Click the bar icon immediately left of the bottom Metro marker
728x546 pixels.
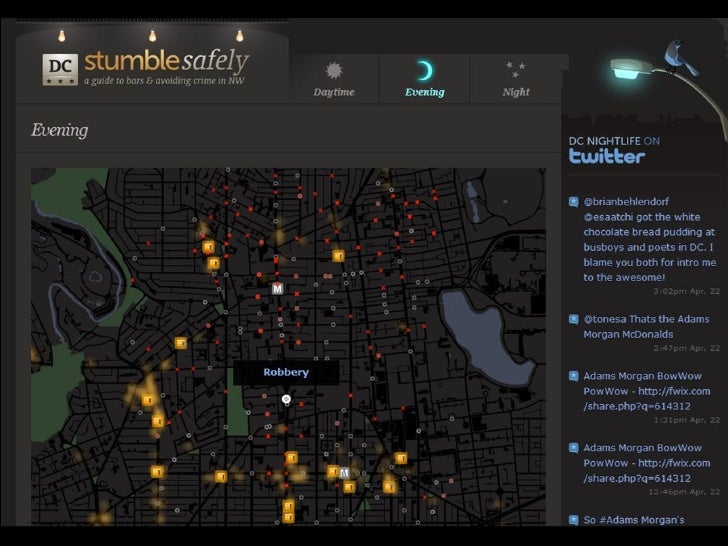pos(332,471)
